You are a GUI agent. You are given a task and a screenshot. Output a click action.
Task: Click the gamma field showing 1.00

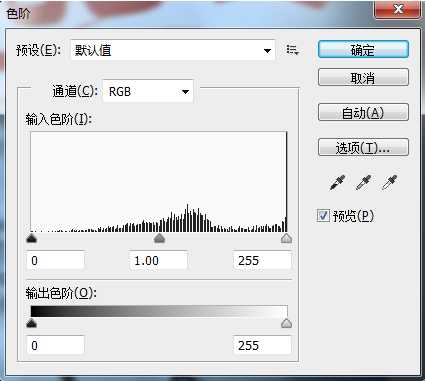[158, 260]
